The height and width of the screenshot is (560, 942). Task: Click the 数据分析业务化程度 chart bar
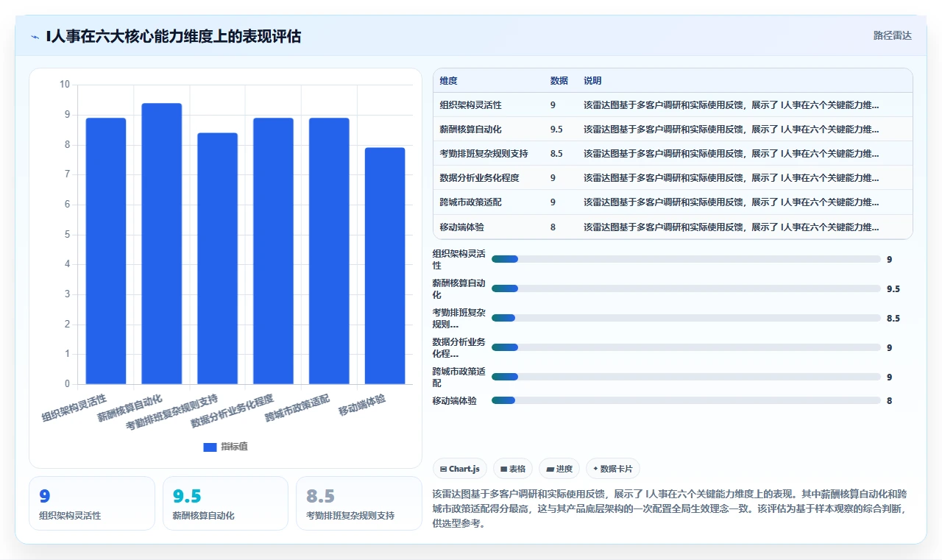[273, 251]
